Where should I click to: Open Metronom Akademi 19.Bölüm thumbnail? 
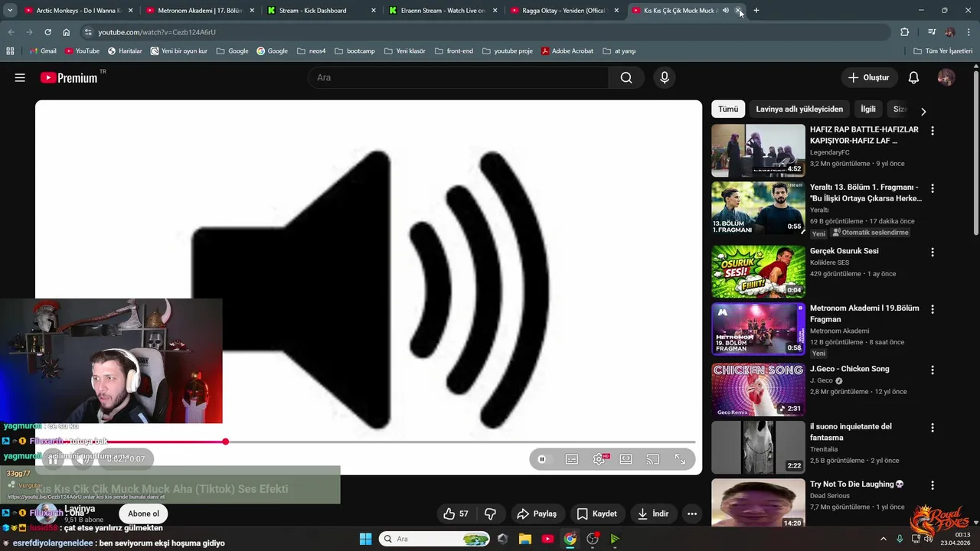click(x=758, y=329)
